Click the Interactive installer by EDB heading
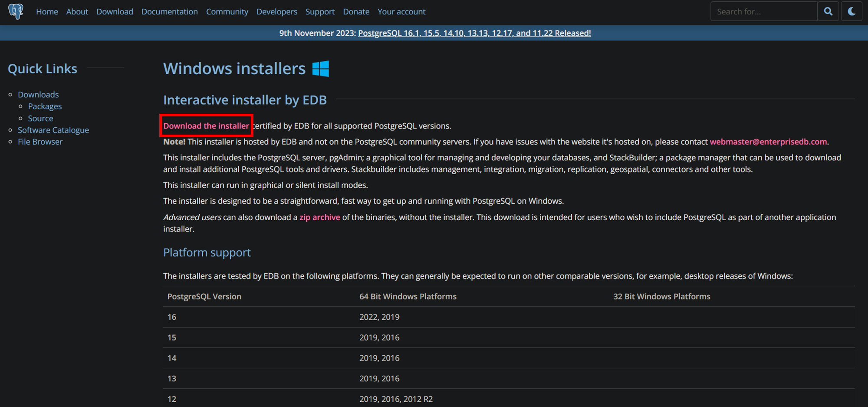The width and height of the screenshot is (868, 407). pyautogui.click(x=245, y=100)
